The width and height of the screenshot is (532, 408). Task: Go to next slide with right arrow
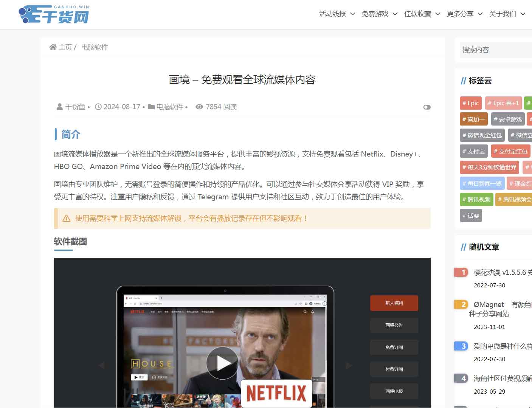click(349, 365)
